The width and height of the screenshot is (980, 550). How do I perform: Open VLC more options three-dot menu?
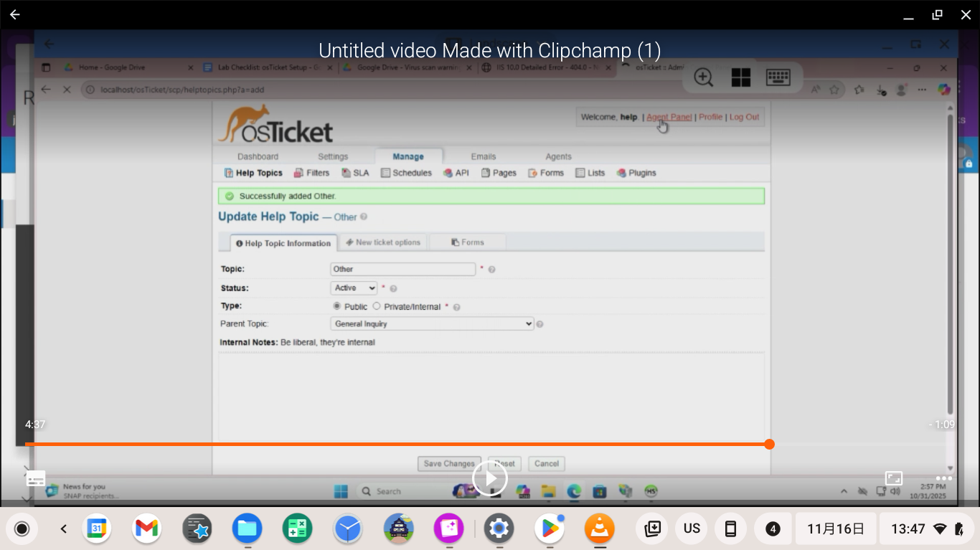(x=944, y=478)
